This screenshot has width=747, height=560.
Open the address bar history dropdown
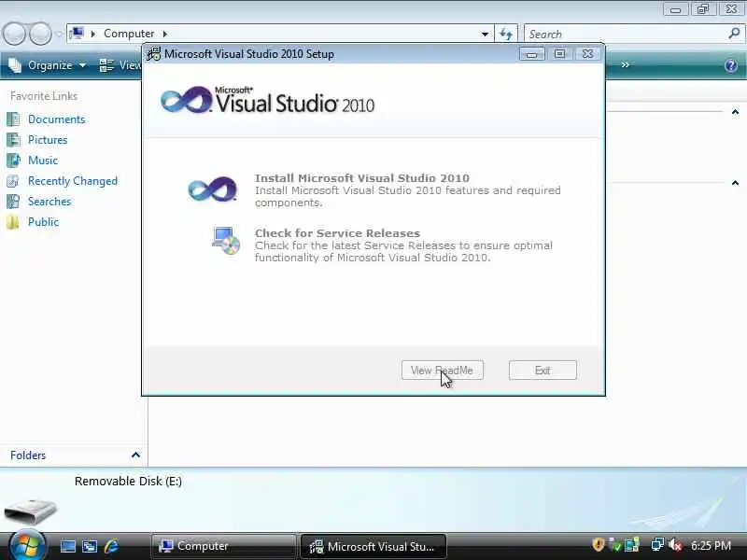tap(485, 34)
